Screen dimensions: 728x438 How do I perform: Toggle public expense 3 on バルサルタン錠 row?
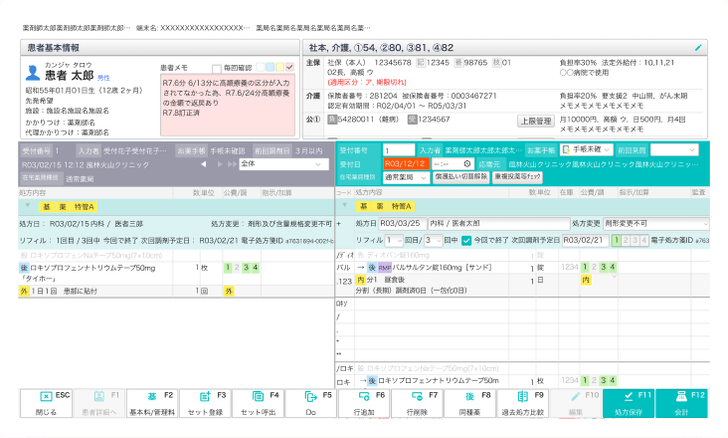(x=603, y=267)
